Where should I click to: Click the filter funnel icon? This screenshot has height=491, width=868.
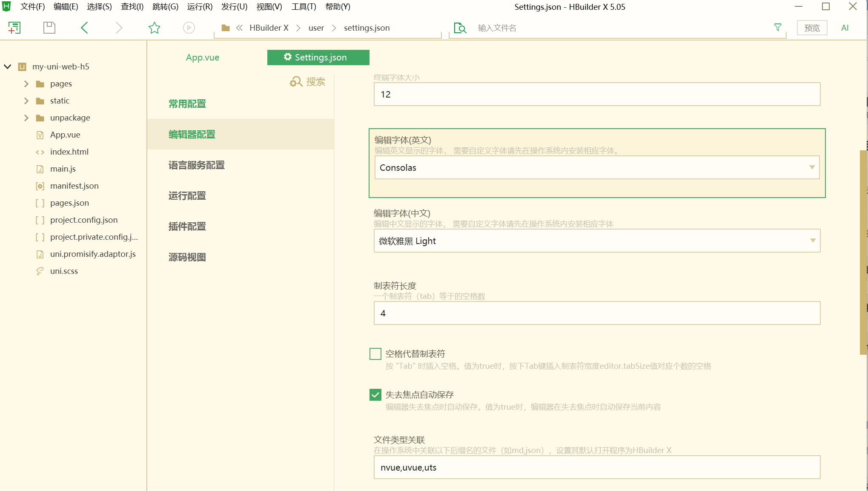[x=777, y=28]
